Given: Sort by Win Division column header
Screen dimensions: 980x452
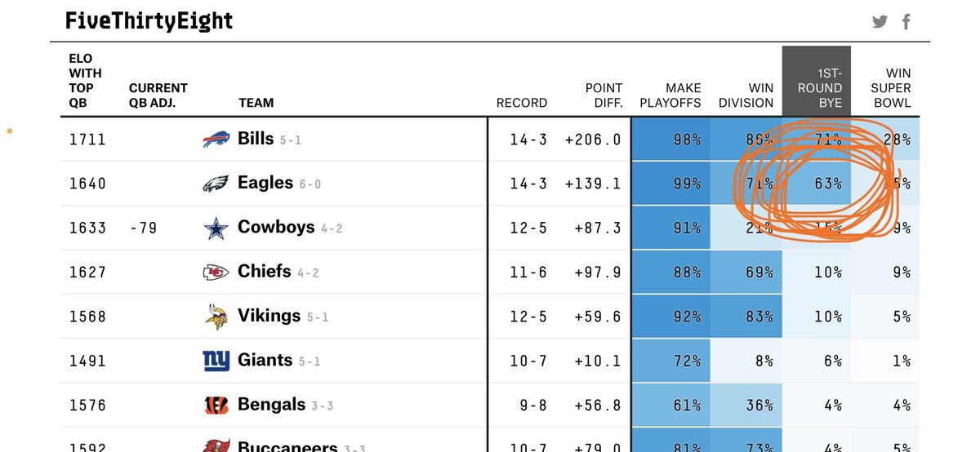Looking at the screenshot, I should (x=746, y=95).
